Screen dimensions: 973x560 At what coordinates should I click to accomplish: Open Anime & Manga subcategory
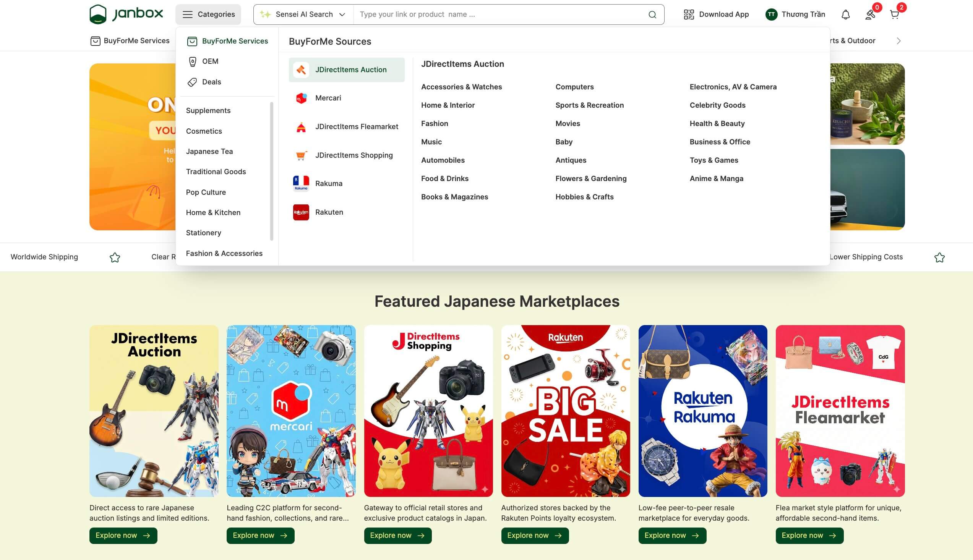click(717, 179)
